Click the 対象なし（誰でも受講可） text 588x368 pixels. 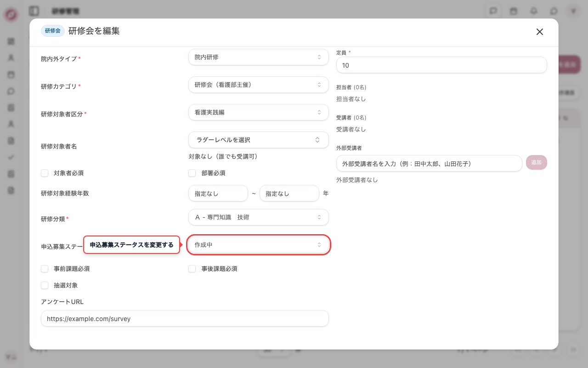coord(223,157)
